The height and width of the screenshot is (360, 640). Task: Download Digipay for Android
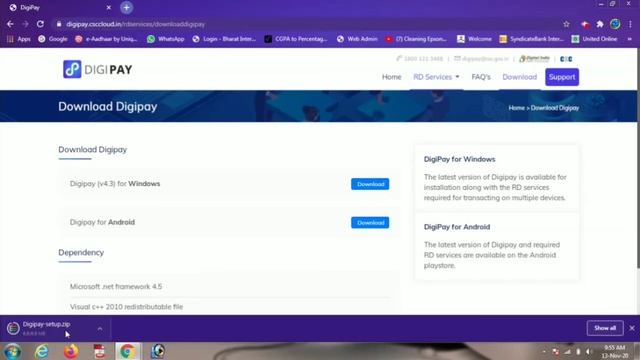point(370,223)
